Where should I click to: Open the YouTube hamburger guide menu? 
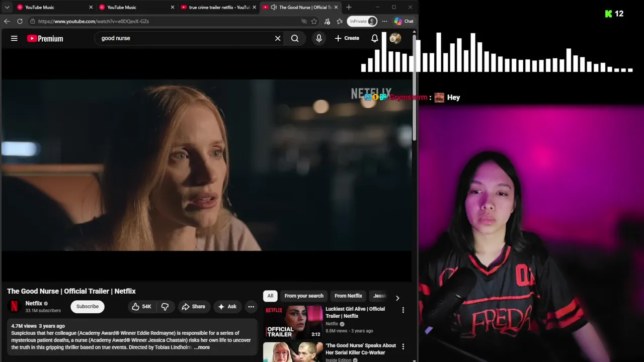[x=14, y=38]
